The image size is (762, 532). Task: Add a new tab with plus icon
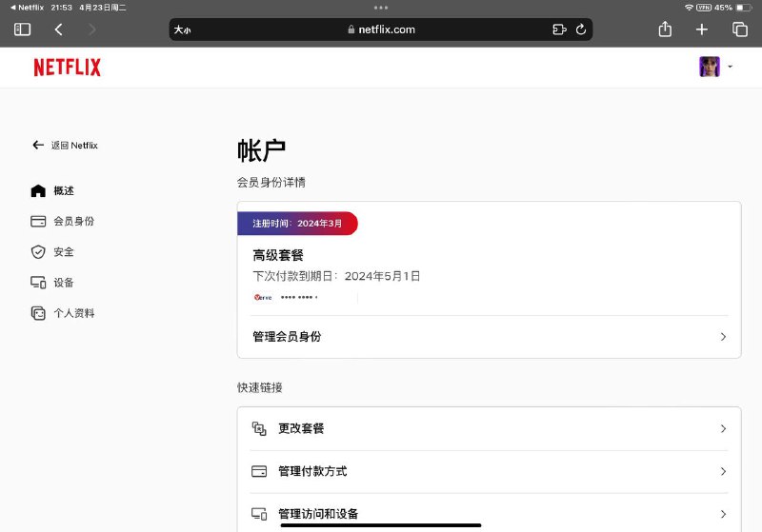point(701,30)
